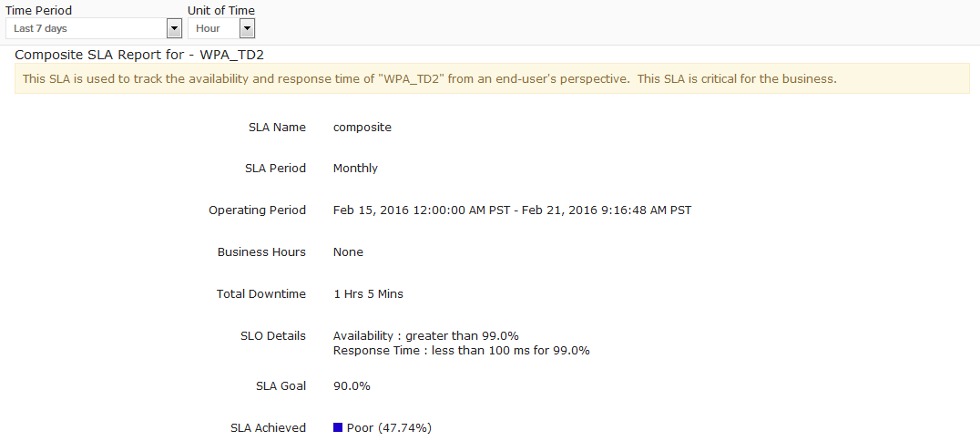
Task: Open the Time Period dropdown arrow
Action: click(174, 28)
